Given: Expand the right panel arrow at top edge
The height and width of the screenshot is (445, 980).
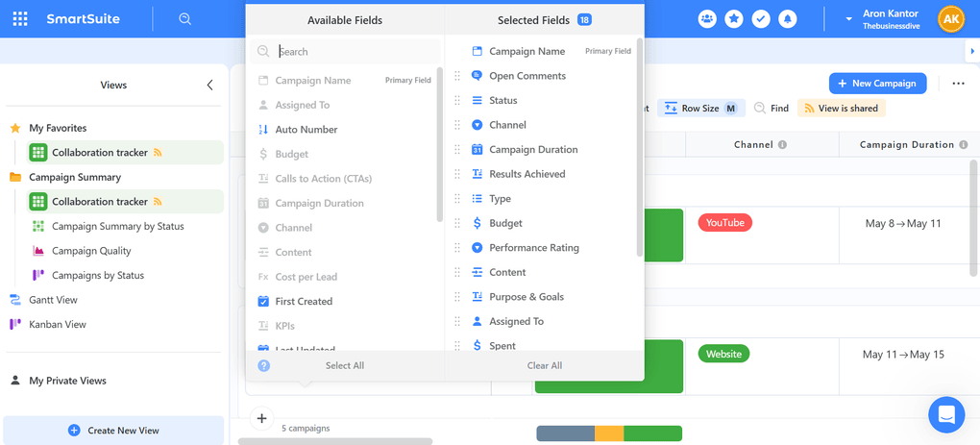Looking at the screenshot, I should click(972, 51).
